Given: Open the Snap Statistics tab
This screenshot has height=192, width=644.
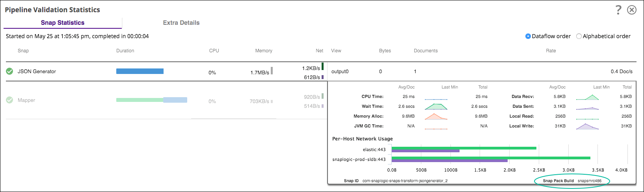Looking at the screenshot, I should tap(63, 23).
